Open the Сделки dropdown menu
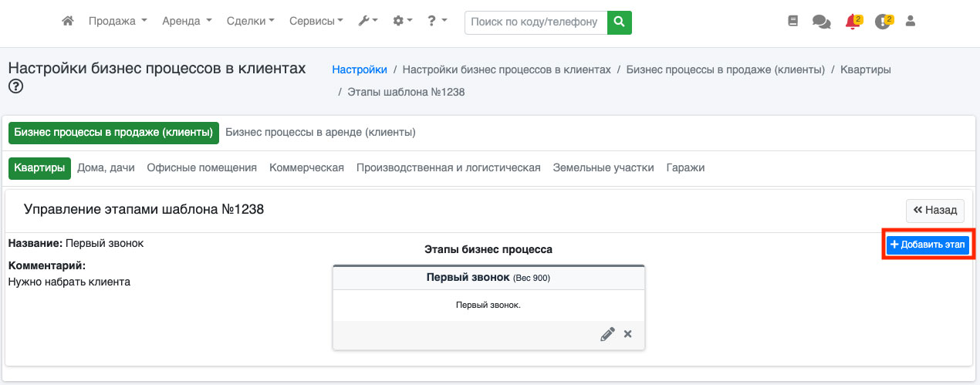The width and height of the screenshot is (980, 385). (x=251, y=22)
